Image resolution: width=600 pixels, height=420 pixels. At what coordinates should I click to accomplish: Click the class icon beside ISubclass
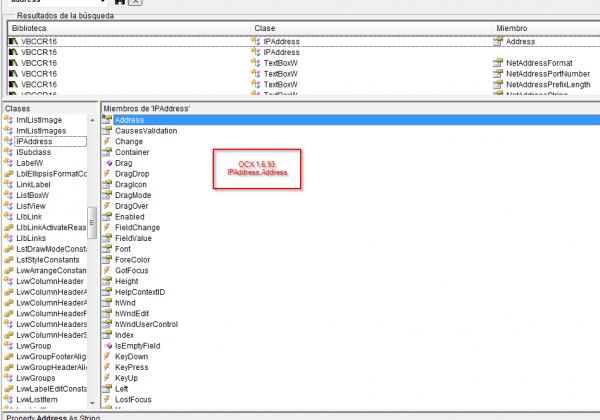coord(8,152)
